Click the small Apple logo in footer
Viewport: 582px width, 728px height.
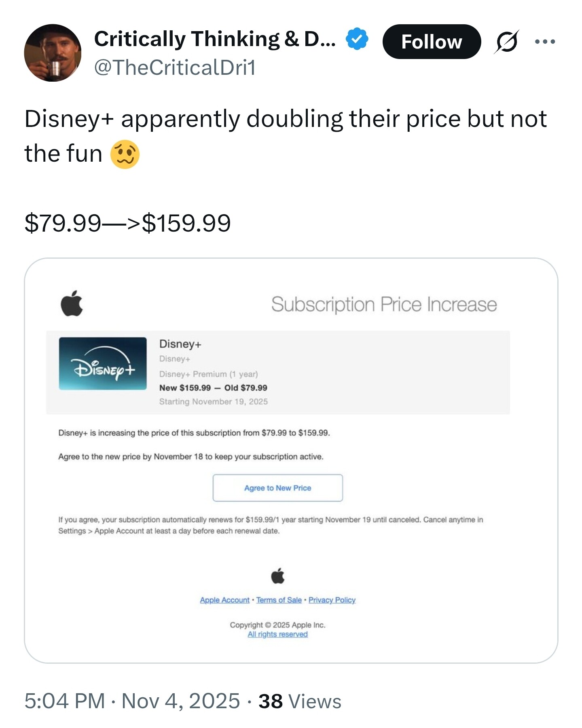tap(277, 576)
